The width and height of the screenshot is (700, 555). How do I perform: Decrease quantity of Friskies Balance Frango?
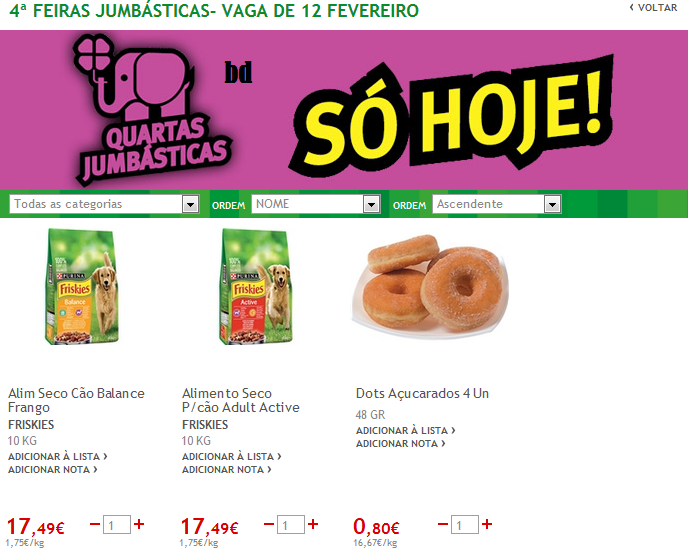[95, 523]
